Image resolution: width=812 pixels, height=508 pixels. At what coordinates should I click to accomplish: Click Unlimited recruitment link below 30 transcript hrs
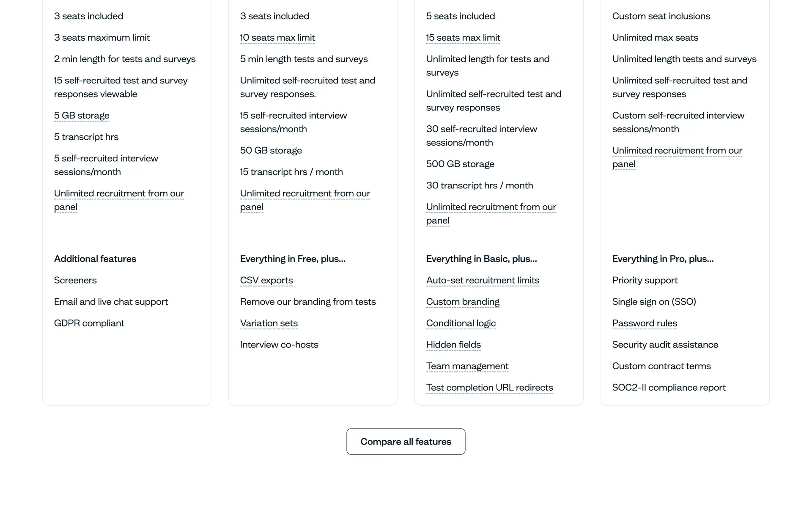491,207
